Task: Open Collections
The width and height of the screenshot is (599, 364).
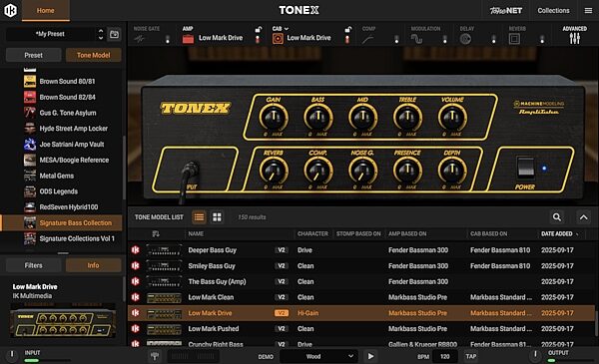Action: (553, 11)
